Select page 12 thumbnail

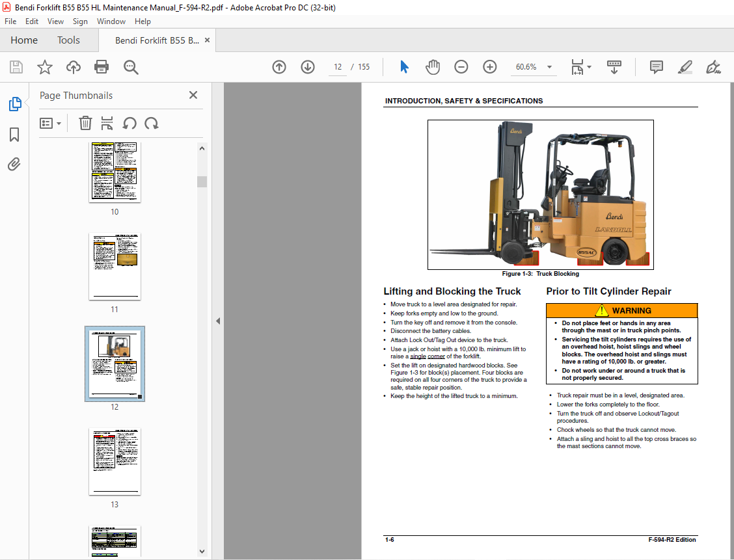pos(115,364)
